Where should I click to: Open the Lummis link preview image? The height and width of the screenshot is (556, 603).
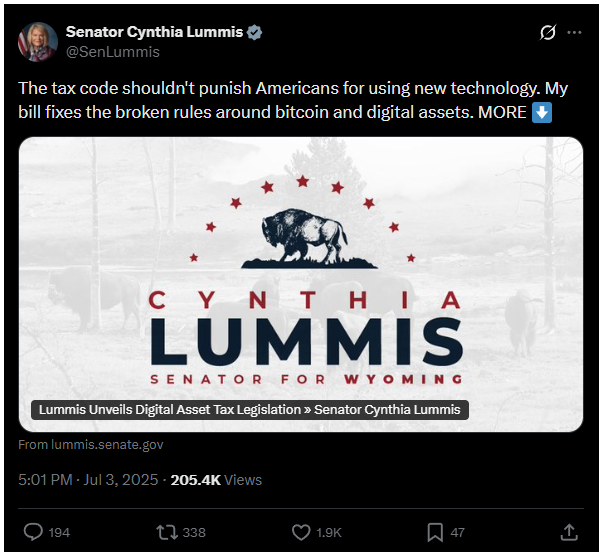[x=301, y=270]
